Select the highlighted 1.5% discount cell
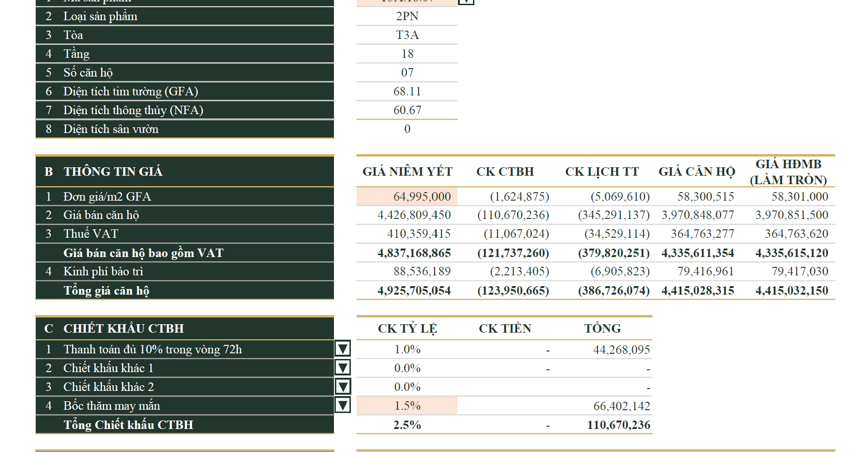Image resolution: width=868 pixels, height=452 pixels. [x=407, y=405]
